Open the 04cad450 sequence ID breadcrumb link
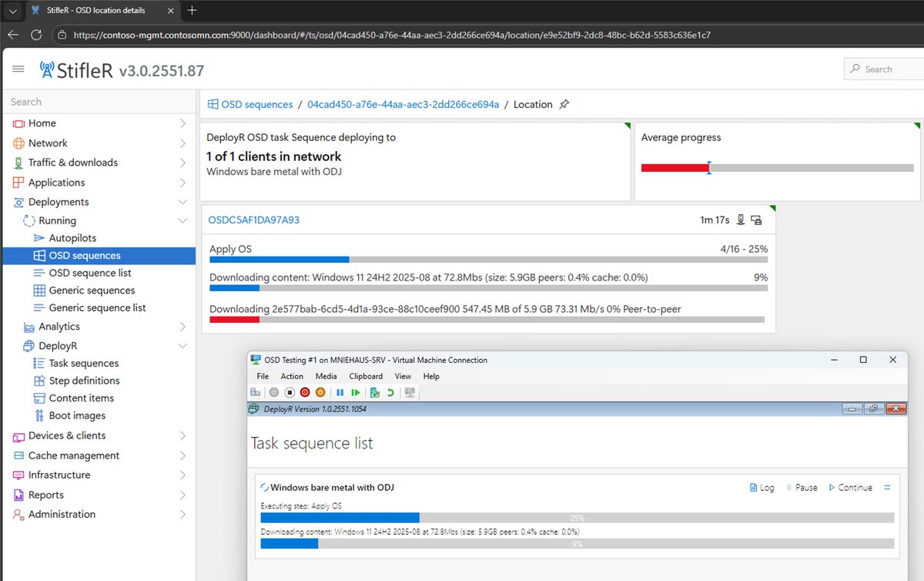The width and height of the screenshot is (924, 581). [x=403, y=104]
